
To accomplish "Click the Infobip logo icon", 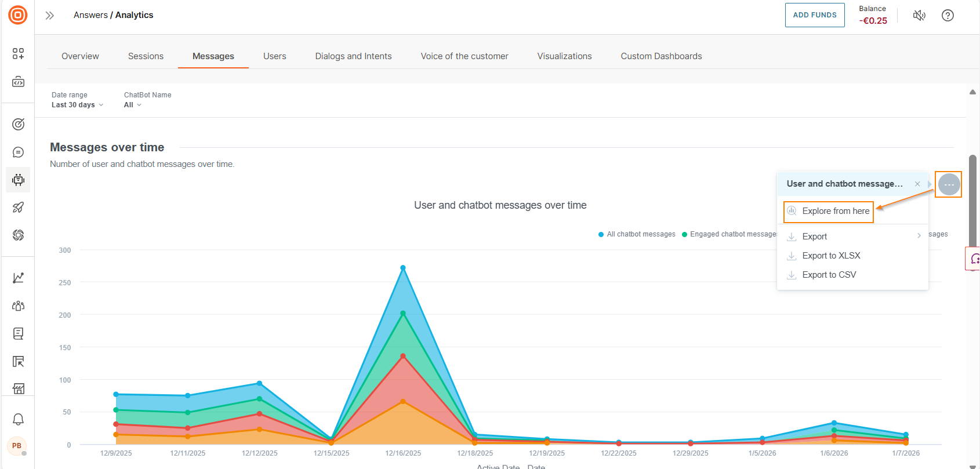I will click(18, 15).
